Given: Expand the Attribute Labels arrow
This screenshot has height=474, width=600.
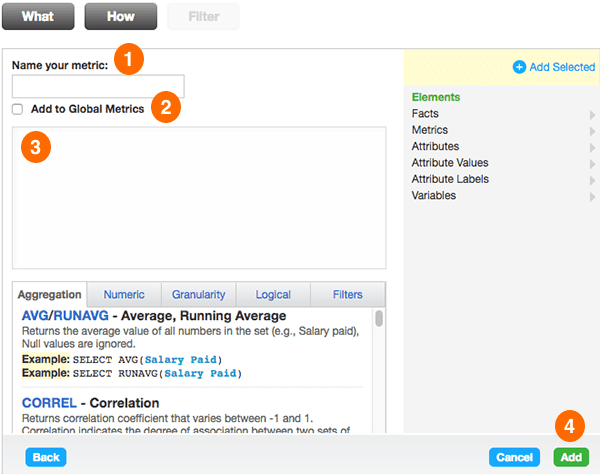Looking at the screenshot, I should 593,180.
